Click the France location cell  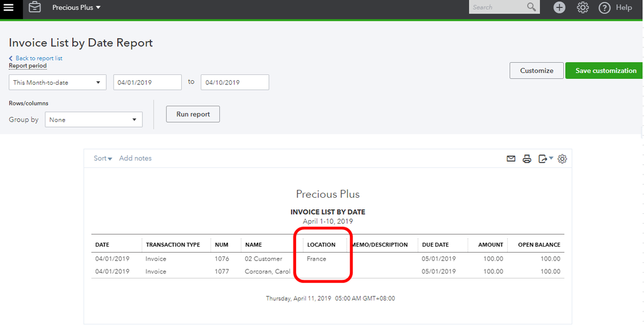point(317,259)
